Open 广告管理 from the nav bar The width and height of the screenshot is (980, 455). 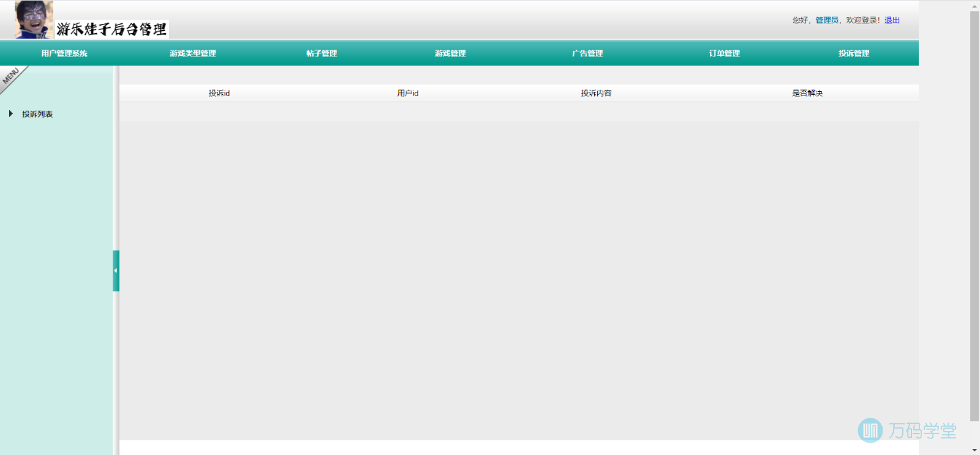pyautogui.click(x=587, y=54)
